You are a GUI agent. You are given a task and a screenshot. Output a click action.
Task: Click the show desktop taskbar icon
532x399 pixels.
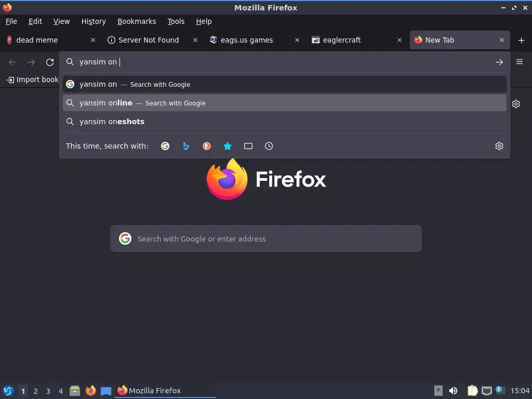[106, 391]
